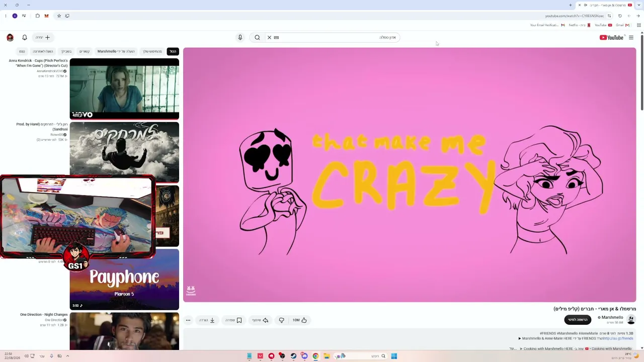Open the on-screen keyboard in search box
Viewport: 644px width, 362px height.
coord(276,38)
